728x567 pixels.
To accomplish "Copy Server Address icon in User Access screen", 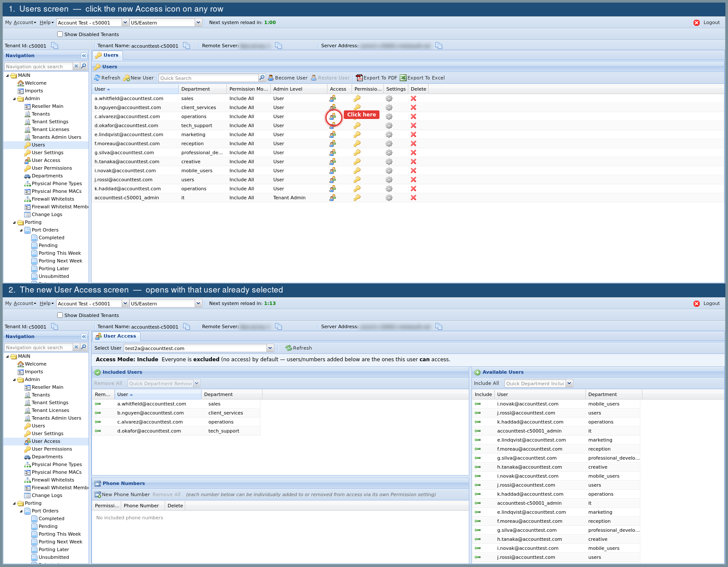I will 439,326.
